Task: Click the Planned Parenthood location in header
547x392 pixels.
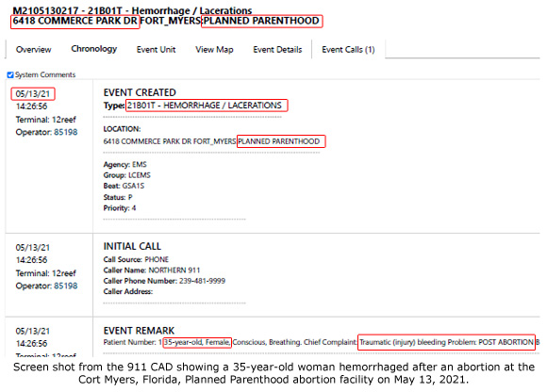Action: 261,21
